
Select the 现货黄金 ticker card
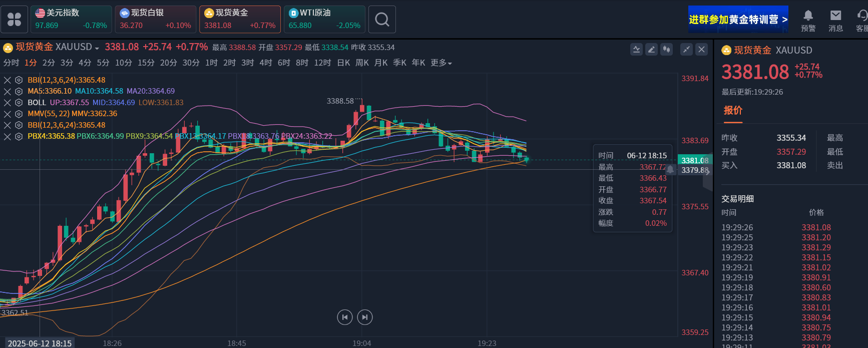point(240,20)
